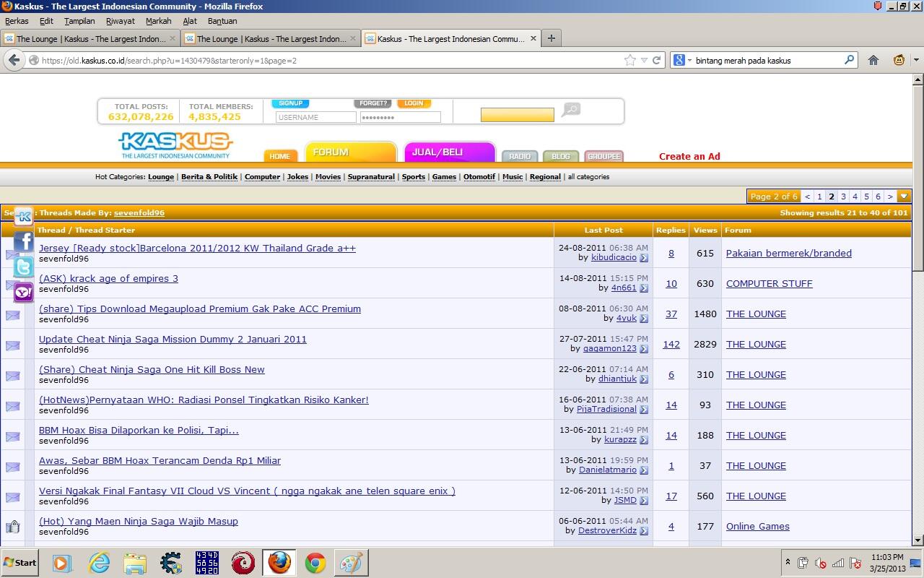This screenshot has width=924, height=578.
Task: Open Internet Explorer from taskbar
Action: tap(98, 563)
